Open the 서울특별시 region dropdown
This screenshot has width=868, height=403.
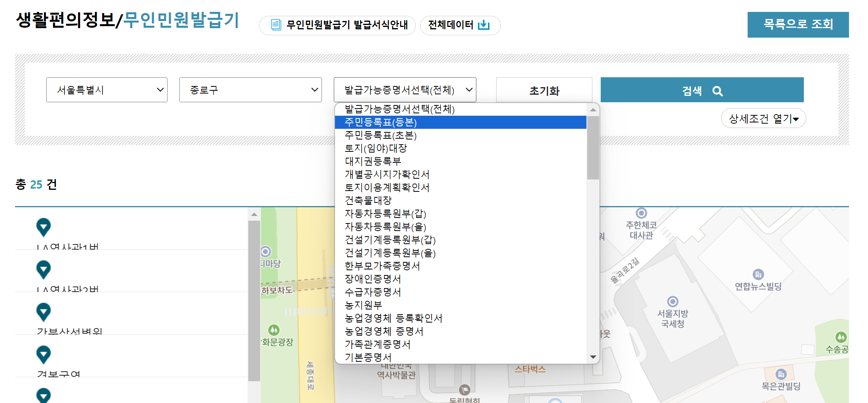tap(107, 90)
